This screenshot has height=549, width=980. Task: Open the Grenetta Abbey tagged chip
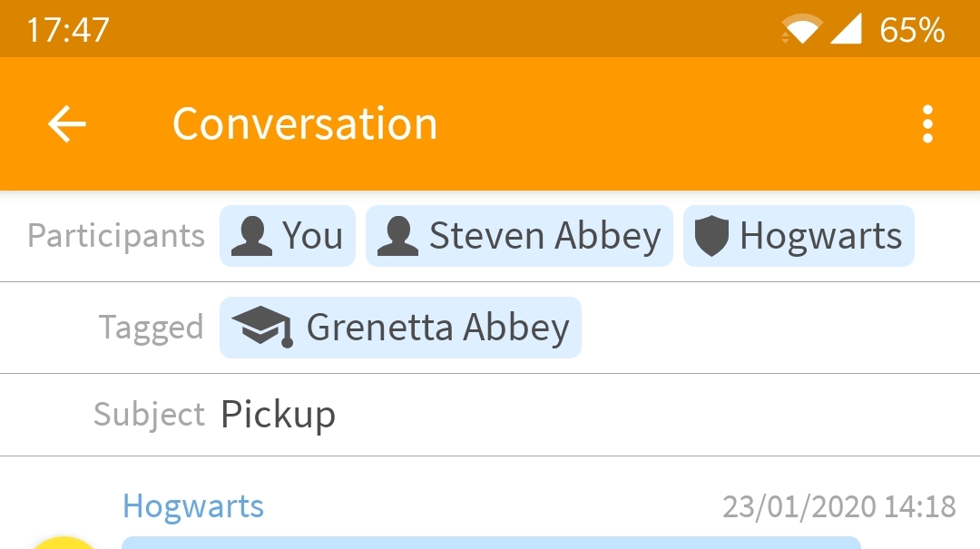click(x=400, y=327)
